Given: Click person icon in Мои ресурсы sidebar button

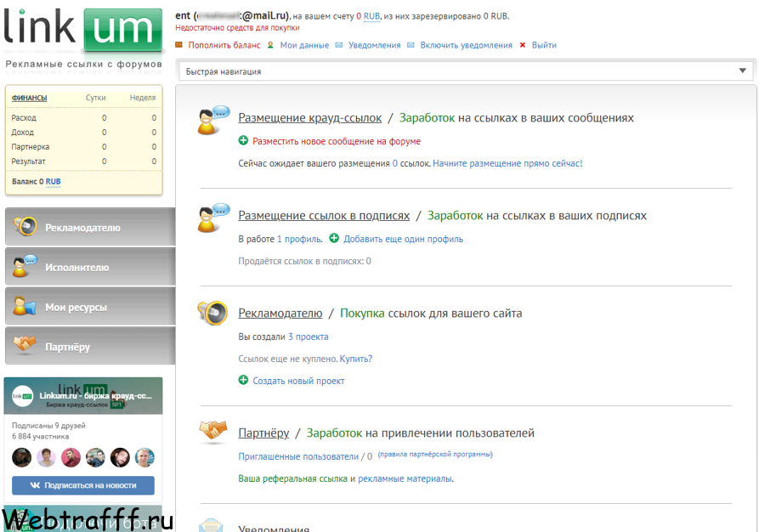Looking at the screenshot, I should pyautogui.click(x=24, y=306).
